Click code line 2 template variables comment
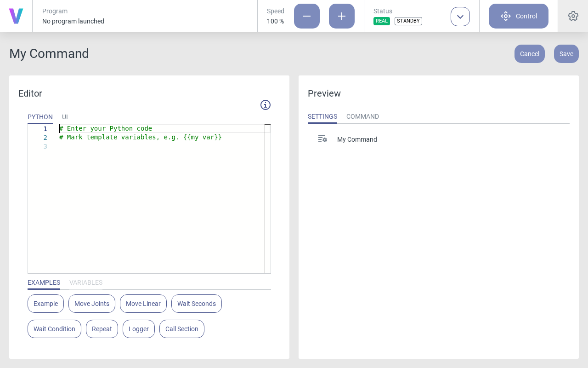Screen dimensions: 588x368 click(141, 137)
